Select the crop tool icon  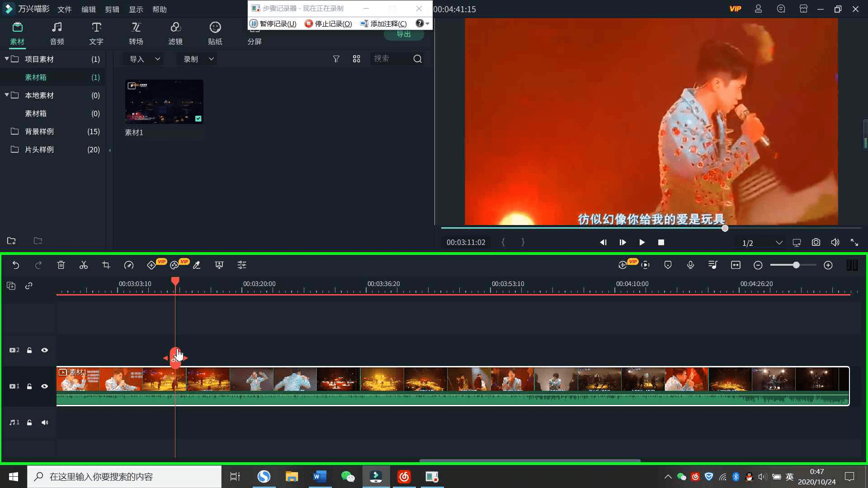(x=106, y=265)
